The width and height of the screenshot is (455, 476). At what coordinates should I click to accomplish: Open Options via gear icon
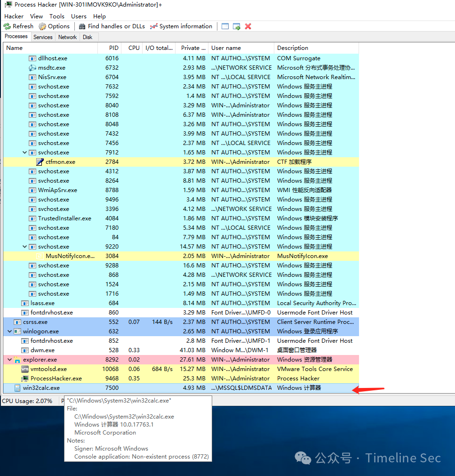pyautogui.click(x=42, y=26)
